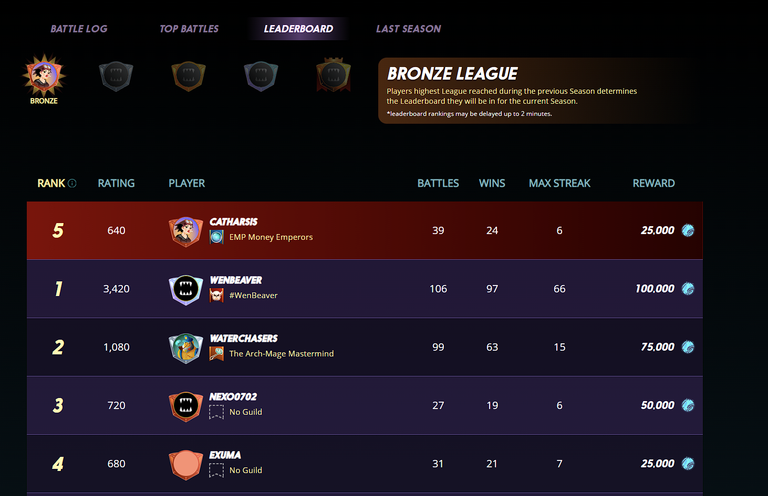Switch to the Battle Log tab
The image size is (768, 496).
point(79,29)
